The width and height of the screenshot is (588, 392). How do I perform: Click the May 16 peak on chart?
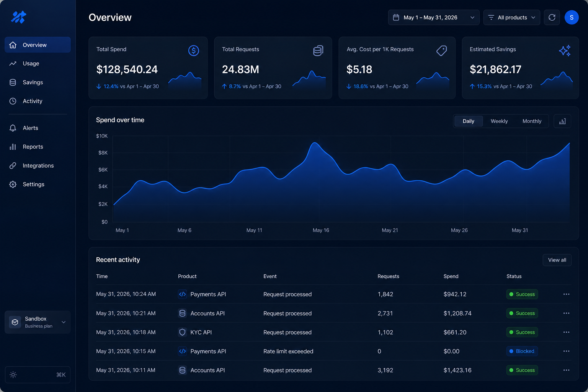click(315, 143)
